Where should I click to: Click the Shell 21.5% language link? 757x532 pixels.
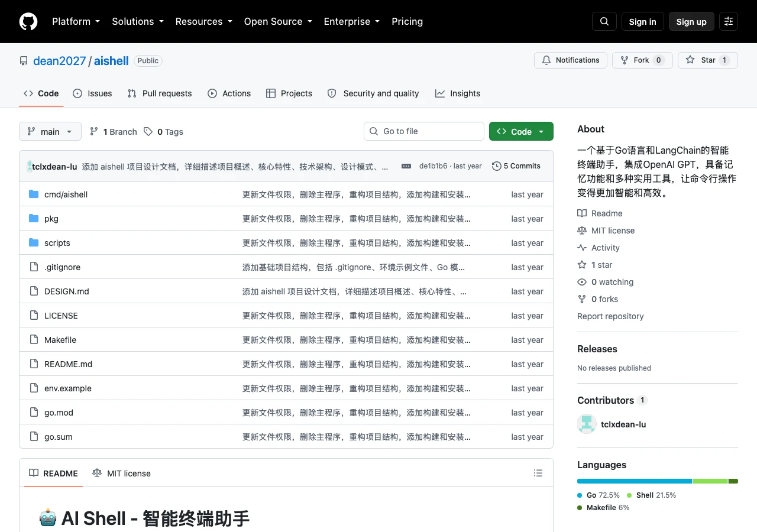(651, 495)
